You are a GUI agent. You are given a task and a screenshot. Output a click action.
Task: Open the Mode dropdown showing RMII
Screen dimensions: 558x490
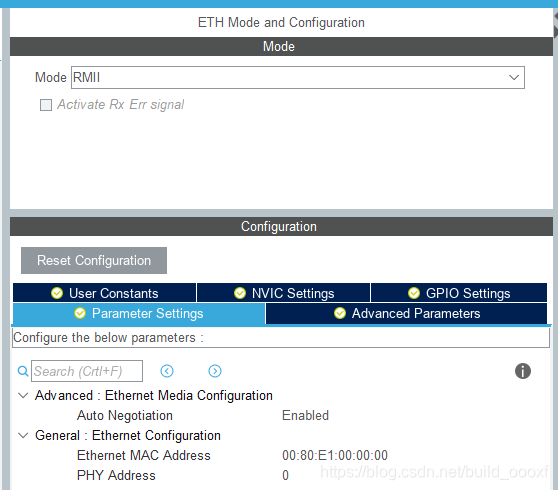coord(298,77)
